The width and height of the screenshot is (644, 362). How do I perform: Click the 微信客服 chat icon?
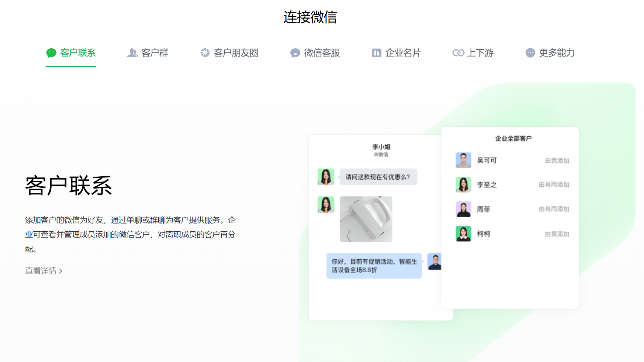pos(294,53)
